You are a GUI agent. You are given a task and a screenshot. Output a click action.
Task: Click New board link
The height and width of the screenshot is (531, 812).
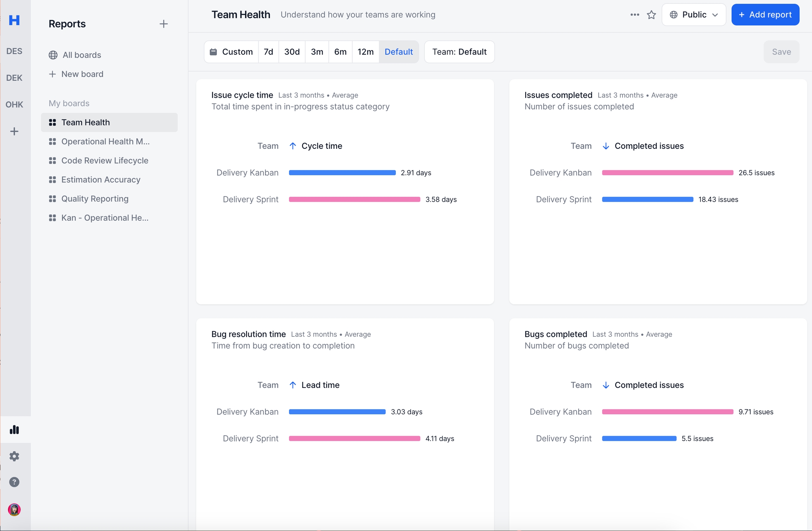(82, 74)
